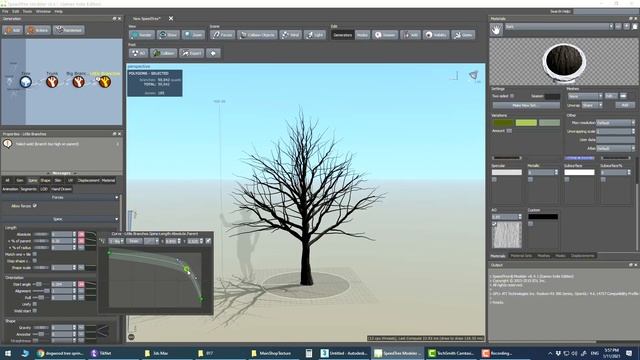Open the Help menu

(58, 11)
